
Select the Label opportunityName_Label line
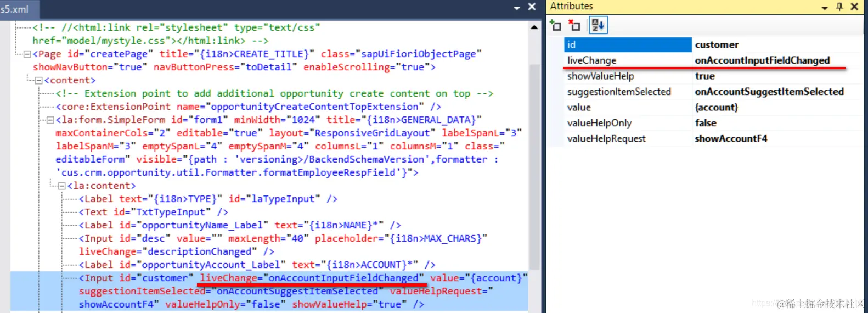(240, 225)
